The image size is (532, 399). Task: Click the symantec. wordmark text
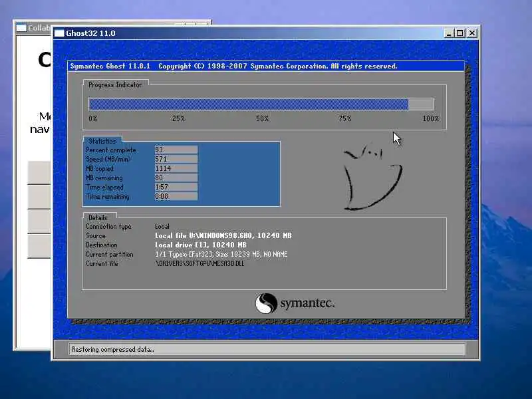coord(307,303)
